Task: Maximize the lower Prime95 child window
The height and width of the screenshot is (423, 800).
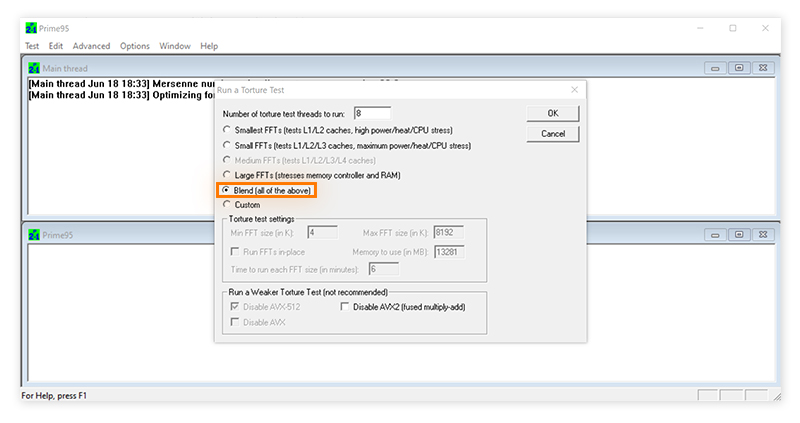Action: [739, 235]
